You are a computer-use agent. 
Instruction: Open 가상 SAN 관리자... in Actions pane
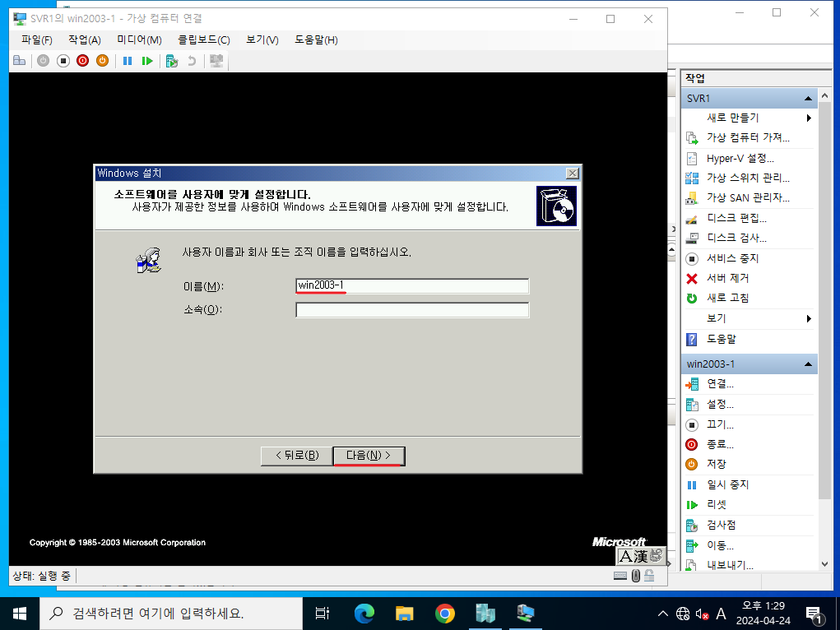pyautogui.click(x=749, y=197)
